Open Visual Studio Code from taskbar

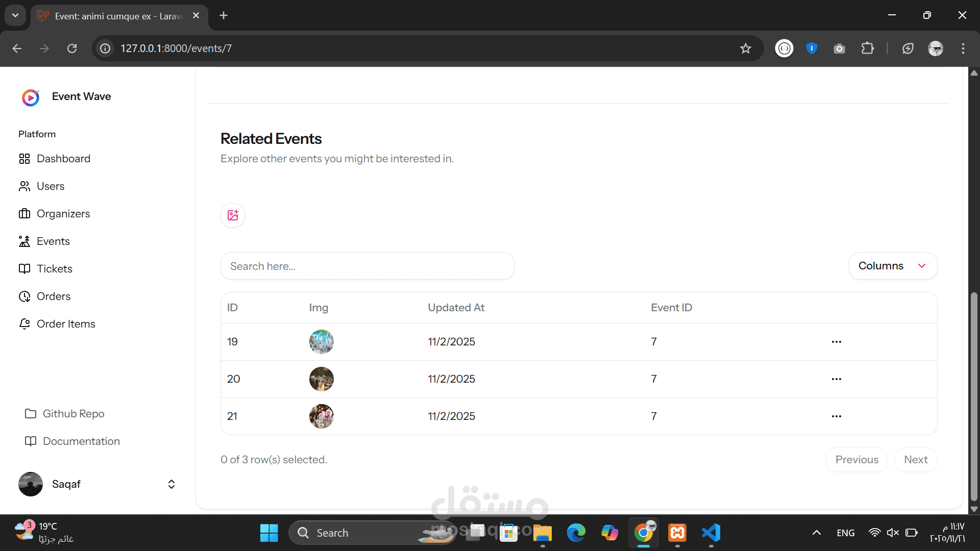point(711,533)
